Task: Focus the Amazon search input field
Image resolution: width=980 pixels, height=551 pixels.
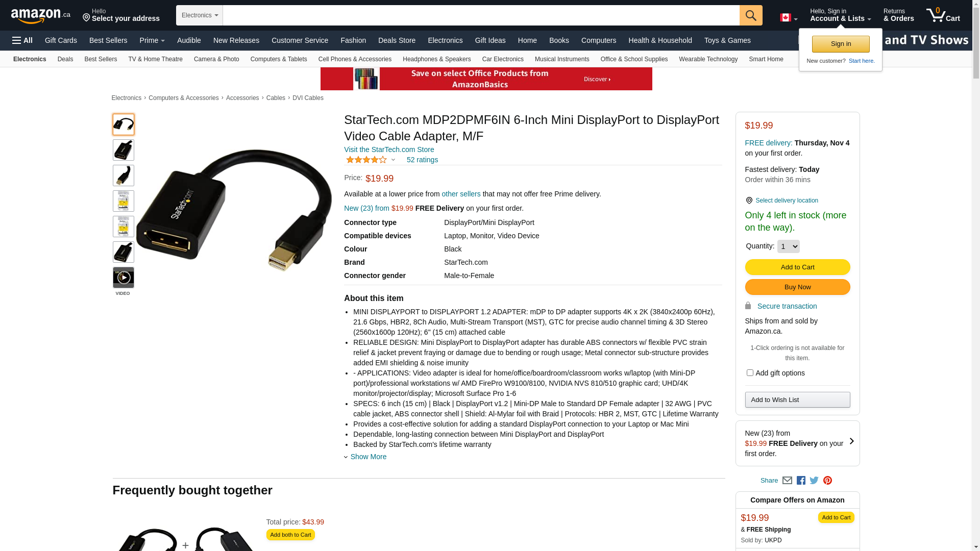Action: [481, 15]
